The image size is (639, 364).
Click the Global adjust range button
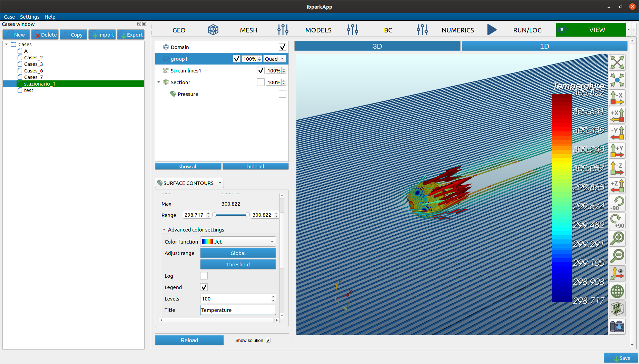[238, 253]
